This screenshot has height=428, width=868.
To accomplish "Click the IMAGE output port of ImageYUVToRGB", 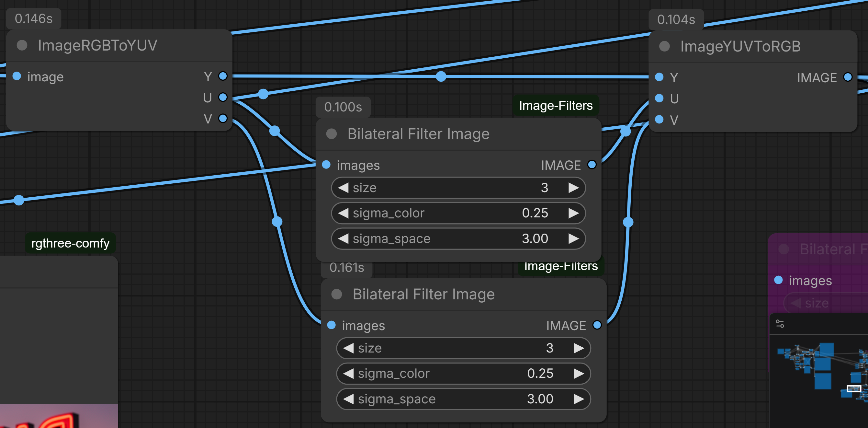I will point(848,77).
